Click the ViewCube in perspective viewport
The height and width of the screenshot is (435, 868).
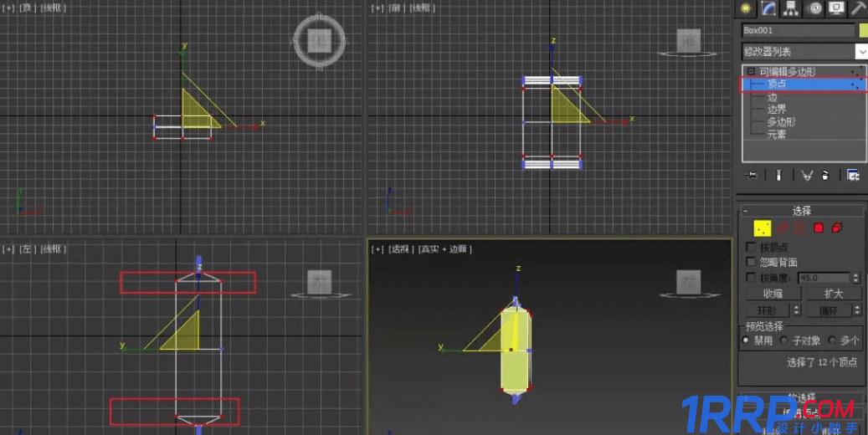(689, 283)
